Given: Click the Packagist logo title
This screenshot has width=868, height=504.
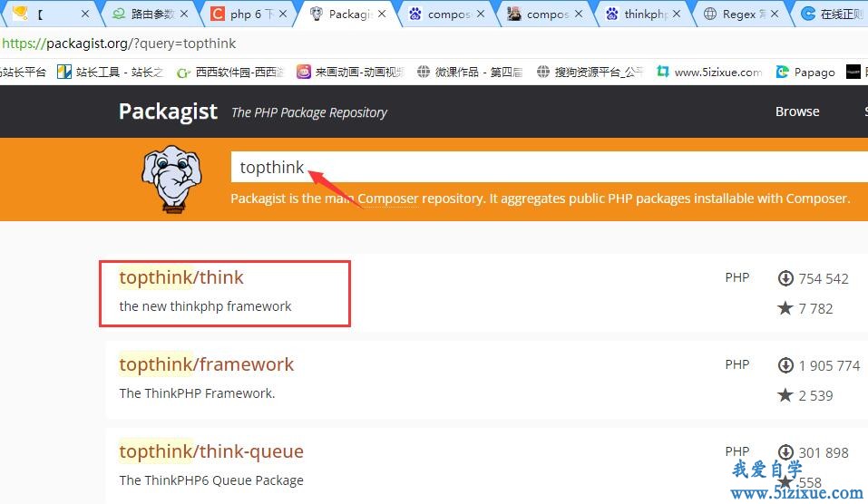Looking at the screenshot, I should [168, 111].
